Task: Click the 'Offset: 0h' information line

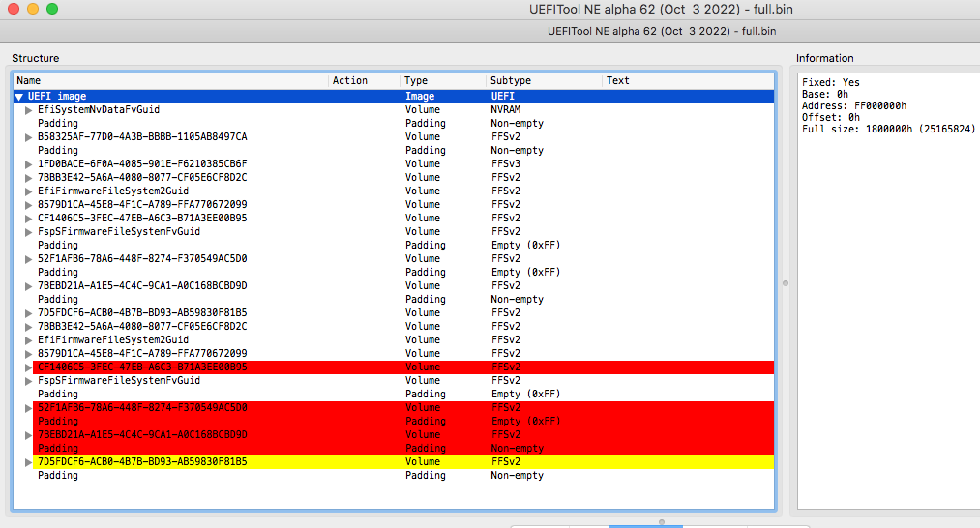Action: [x=831, y=117]
